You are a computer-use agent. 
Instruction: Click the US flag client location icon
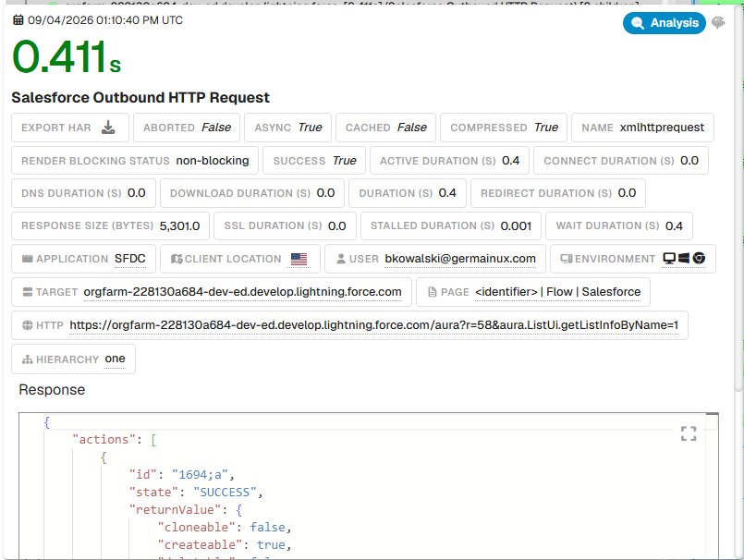299,259
